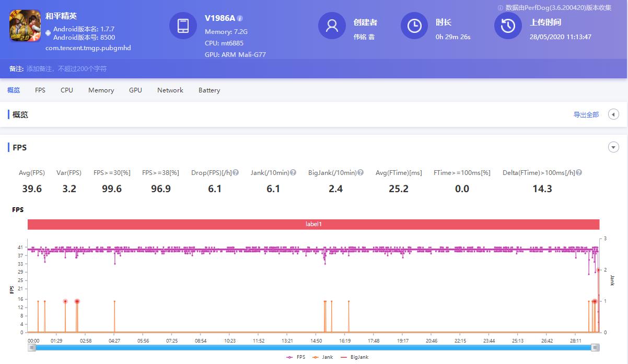628x364 pixels.
Task: Click the 导出全部 export link
Action: click(x=587, y=114)
